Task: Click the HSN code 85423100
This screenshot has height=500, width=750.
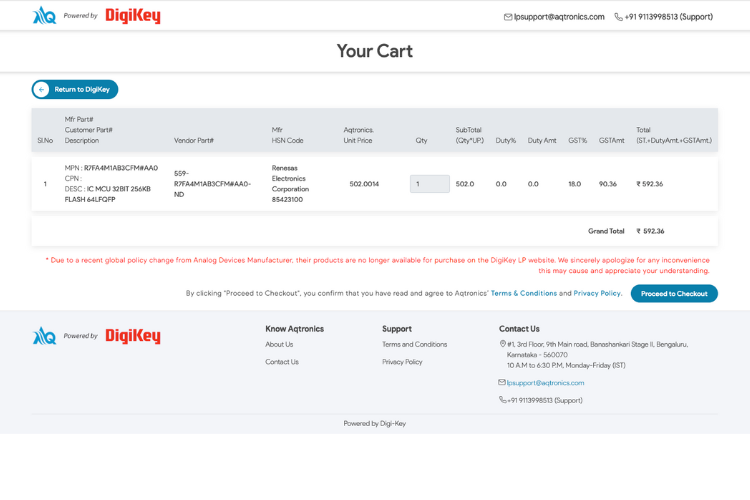Action: 287,200
